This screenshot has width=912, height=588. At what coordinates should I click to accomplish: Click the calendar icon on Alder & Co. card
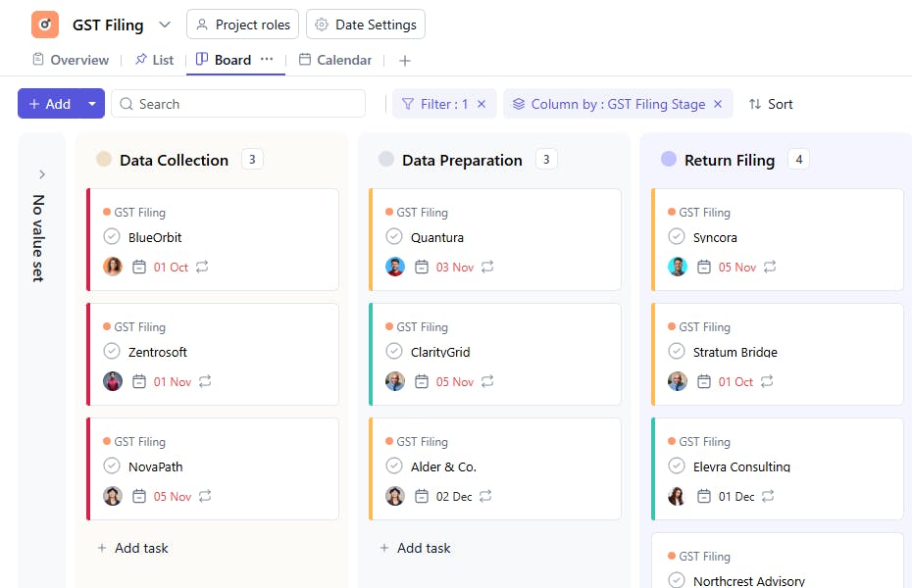[x=422, y=496]
